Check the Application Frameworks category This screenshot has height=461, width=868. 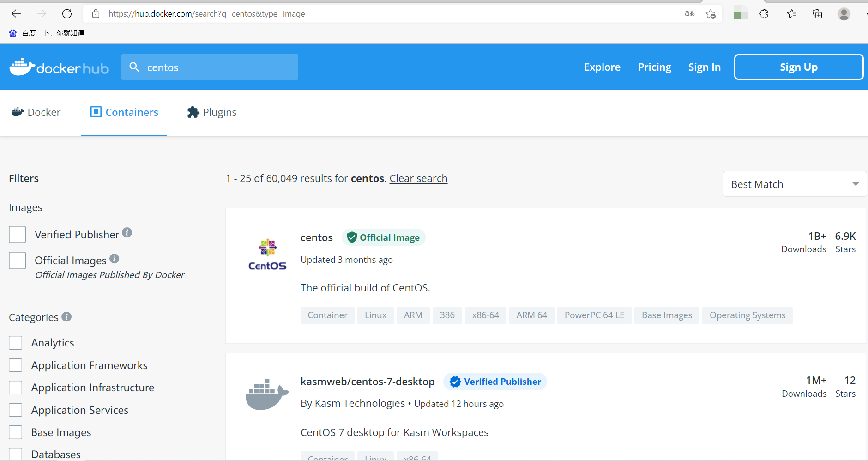pos(16,365)
